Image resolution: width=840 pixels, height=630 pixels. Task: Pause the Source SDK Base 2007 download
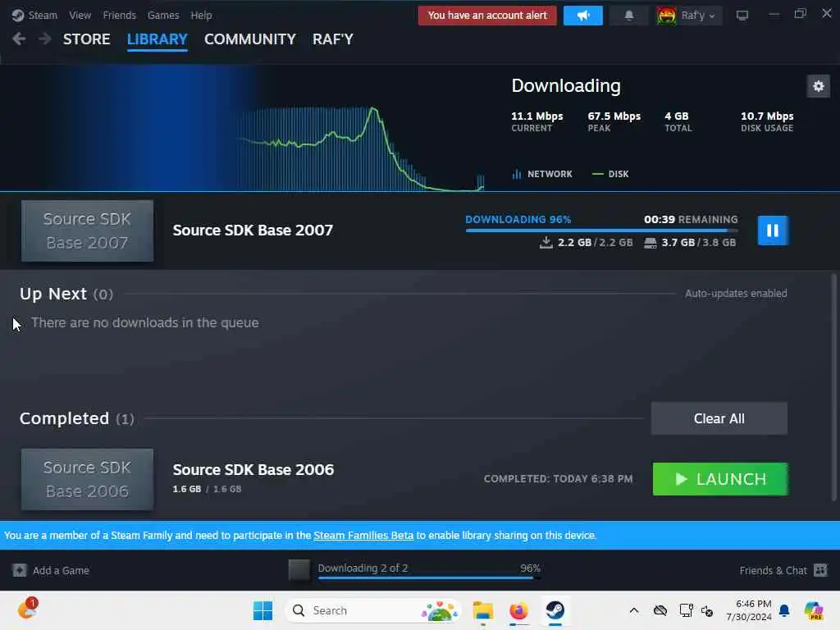[x=773, y=231]
